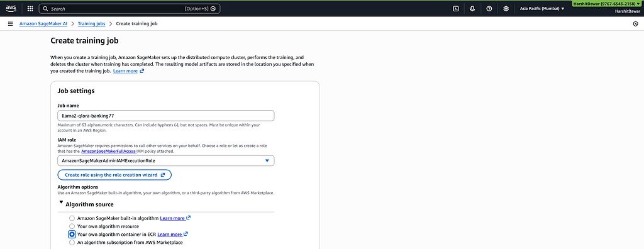
Task: Open the help question mark icon
Action: (489, 8)
